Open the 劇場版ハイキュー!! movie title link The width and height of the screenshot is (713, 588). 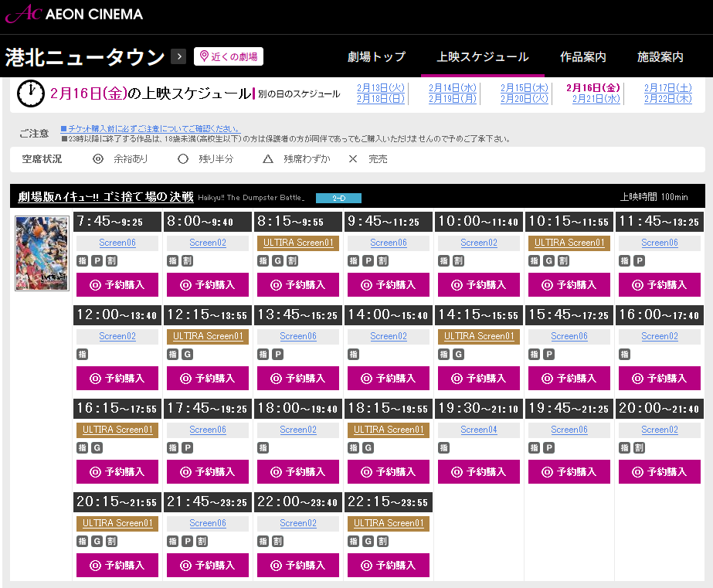(106, 197)
